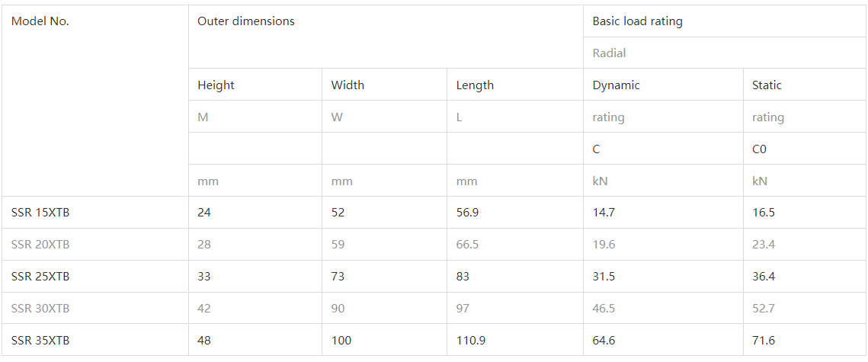Select the 110.9 length value
Viewport: 868px width, 362px height.
click(x=471, y=341)
